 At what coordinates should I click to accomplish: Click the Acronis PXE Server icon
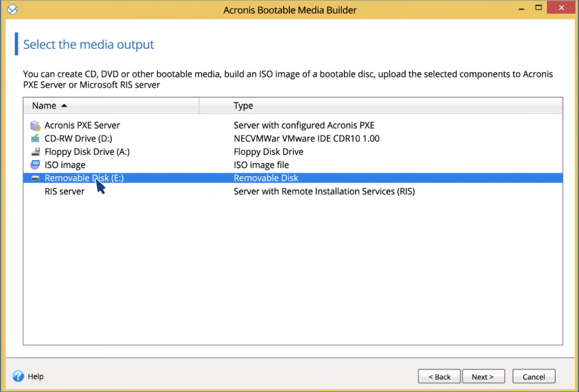pos(36,126)
